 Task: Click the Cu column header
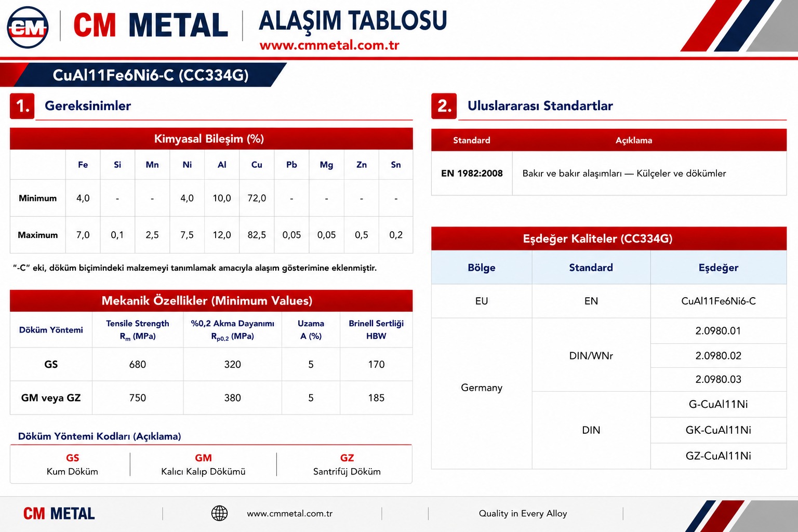pyautogui.click(x=257, y=165)
